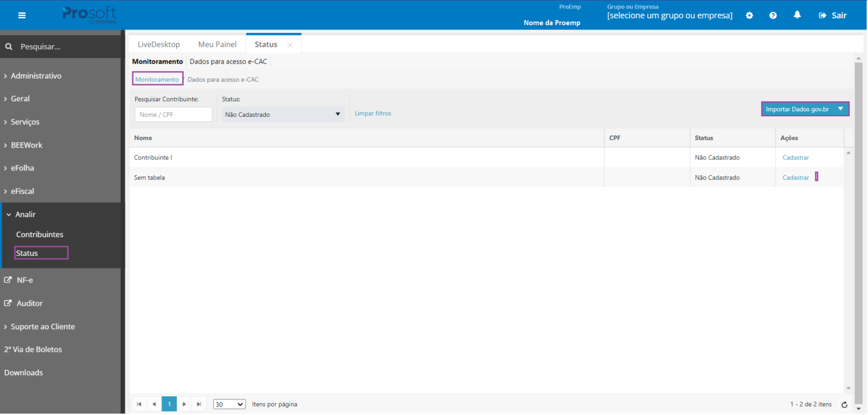Screen dimensions: 868x415
Task: Select the Contribuinte I name cell
Action: point(366,157)
